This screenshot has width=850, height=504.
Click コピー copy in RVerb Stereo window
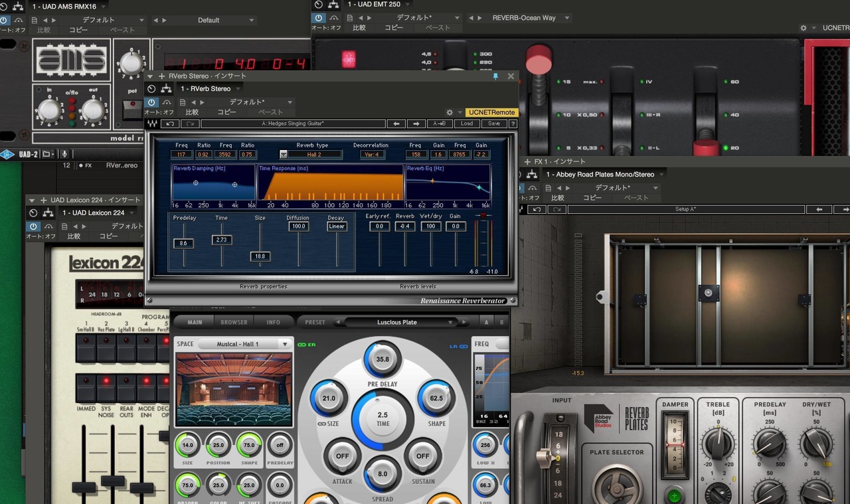tap(227, 112)
